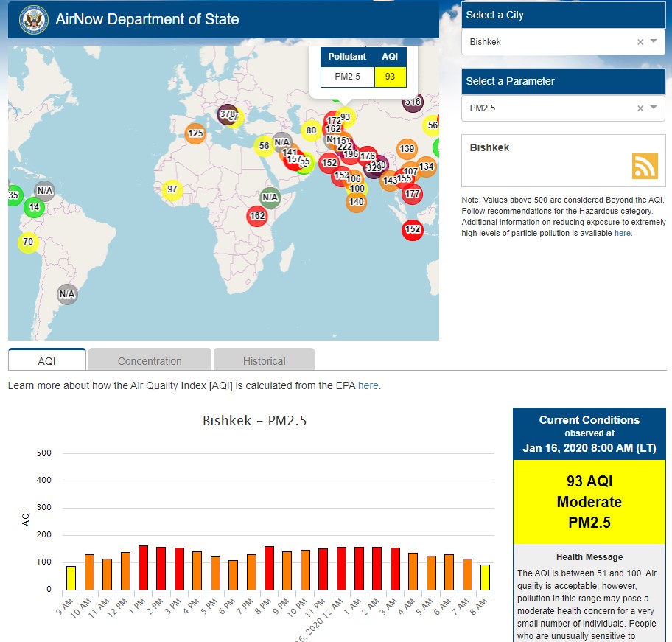Select the maroon 316 map marker
This screenshot has width=672, height=642.
tap(413, 102)
